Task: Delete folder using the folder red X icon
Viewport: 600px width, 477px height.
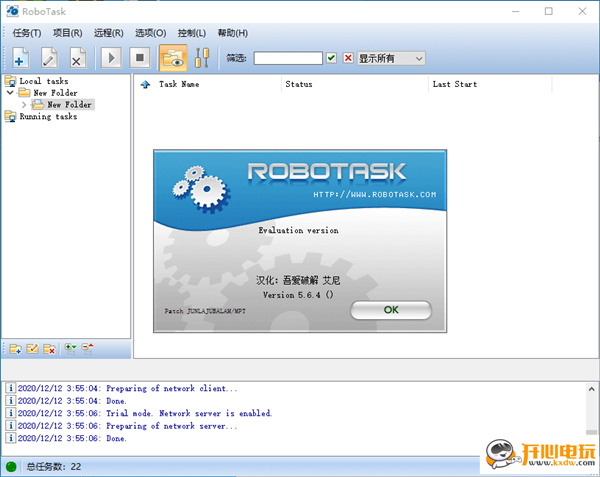Action: (49, 349)
